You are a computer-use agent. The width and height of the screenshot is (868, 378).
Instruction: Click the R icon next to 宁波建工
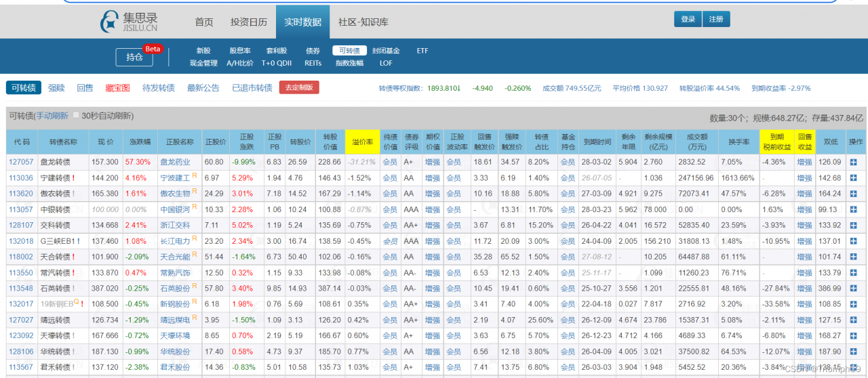tap(195, 176)
